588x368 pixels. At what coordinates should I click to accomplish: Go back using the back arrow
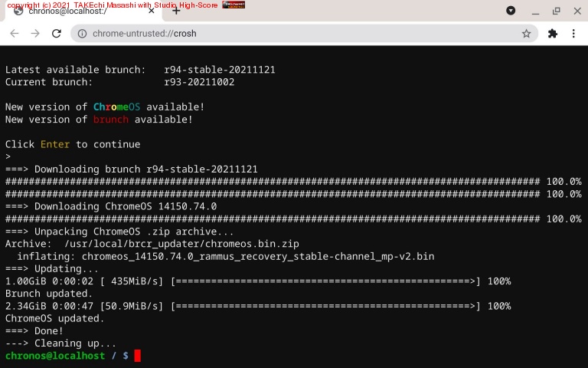tap(14, 34)
